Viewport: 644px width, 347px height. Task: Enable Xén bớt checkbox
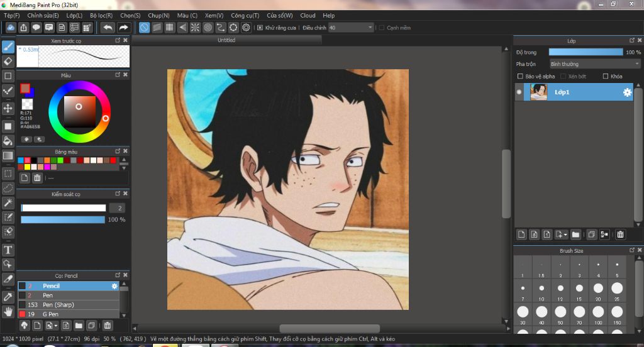pyautogui.click(x=563, y=77)
